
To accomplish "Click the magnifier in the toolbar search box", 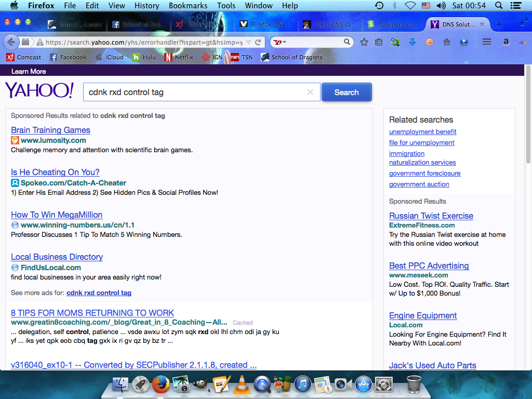I will click(x=347, y=42).
